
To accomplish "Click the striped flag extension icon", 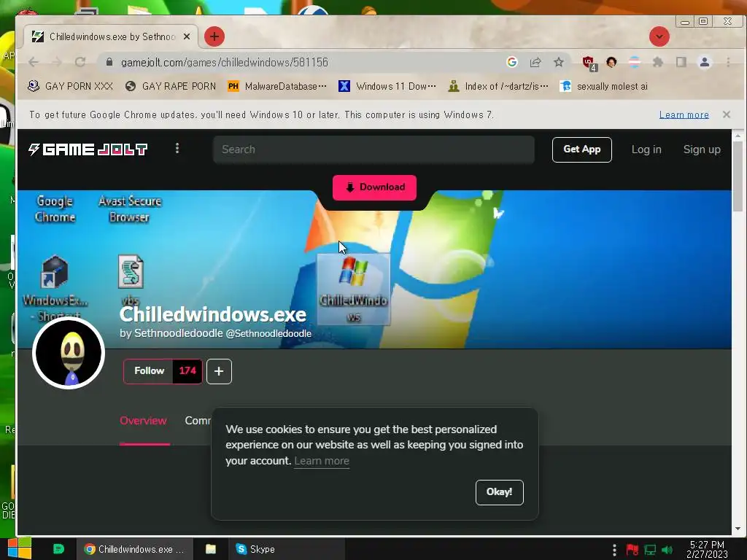I will point(634,62).
